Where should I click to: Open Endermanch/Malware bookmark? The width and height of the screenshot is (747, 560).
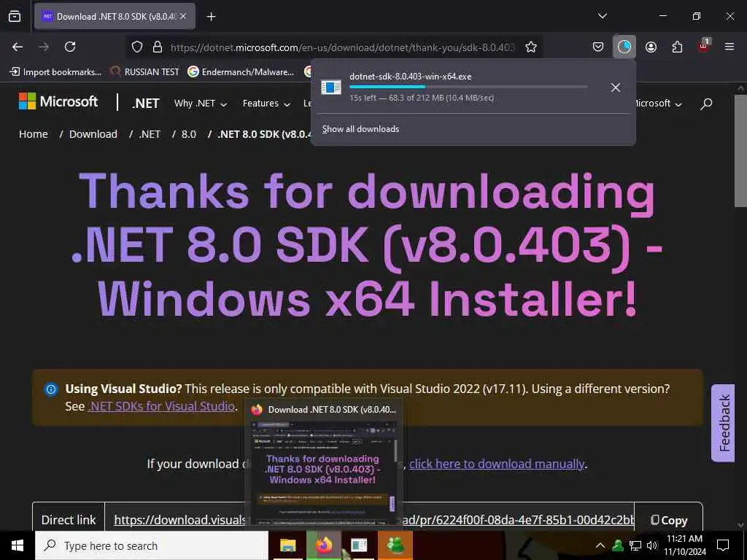(x=241, y=72)
